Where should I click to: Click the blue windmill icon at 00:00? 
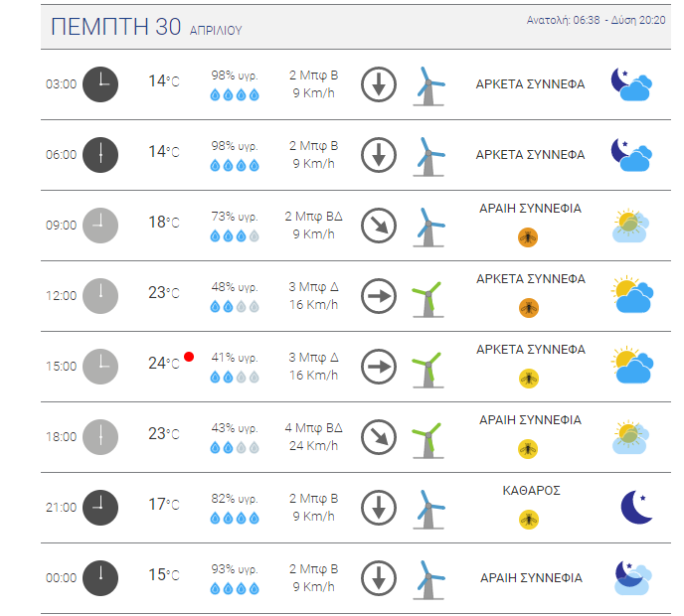(428, 580)
